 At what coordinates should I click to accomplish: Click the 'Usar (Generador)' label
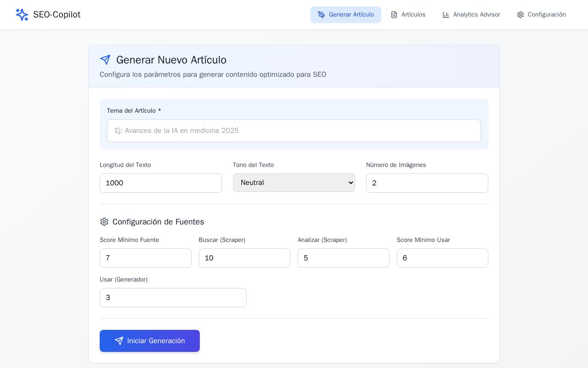click(x=124, y=280)
